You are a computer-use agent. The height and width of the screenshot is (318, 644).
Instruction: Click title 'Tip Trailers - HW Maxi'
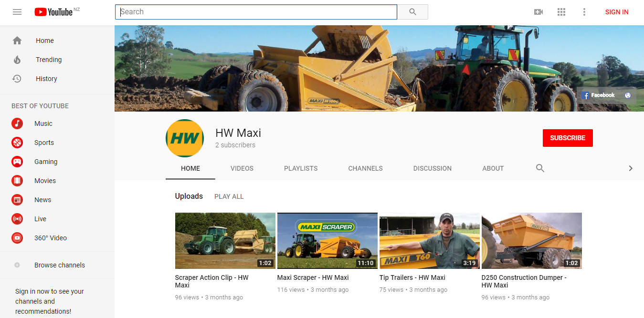(x=412, y=277)
